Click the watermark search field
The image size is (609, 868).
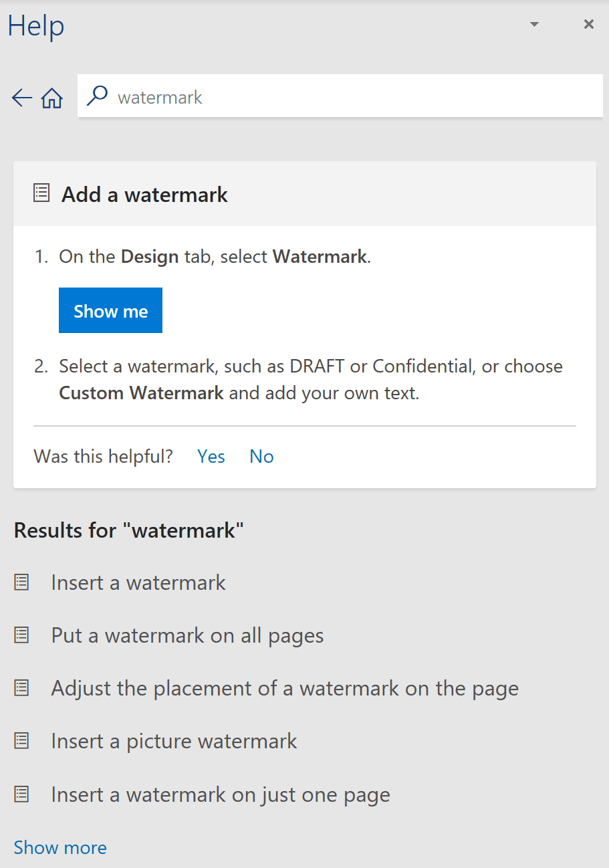(x=348, y=98)
